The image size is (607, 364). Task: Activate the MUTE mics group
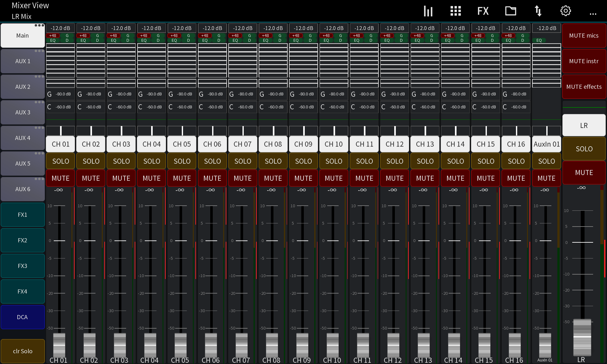tap(584, 35)
